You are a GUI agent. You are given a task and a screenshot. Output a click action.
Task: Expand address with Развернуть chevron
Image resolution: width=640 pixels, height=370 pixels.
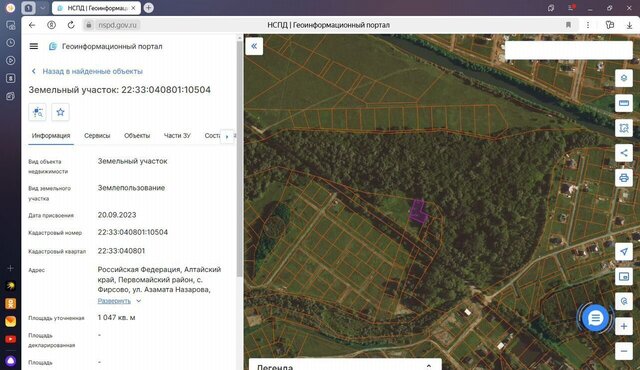138,301
